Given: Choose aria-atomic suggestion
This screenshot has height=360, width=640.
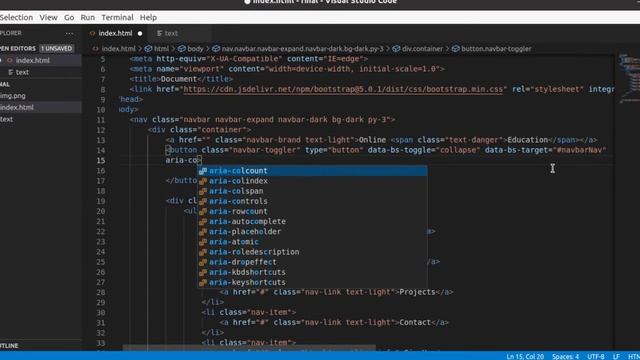Looking at the screenshot, I should [313, 242].
